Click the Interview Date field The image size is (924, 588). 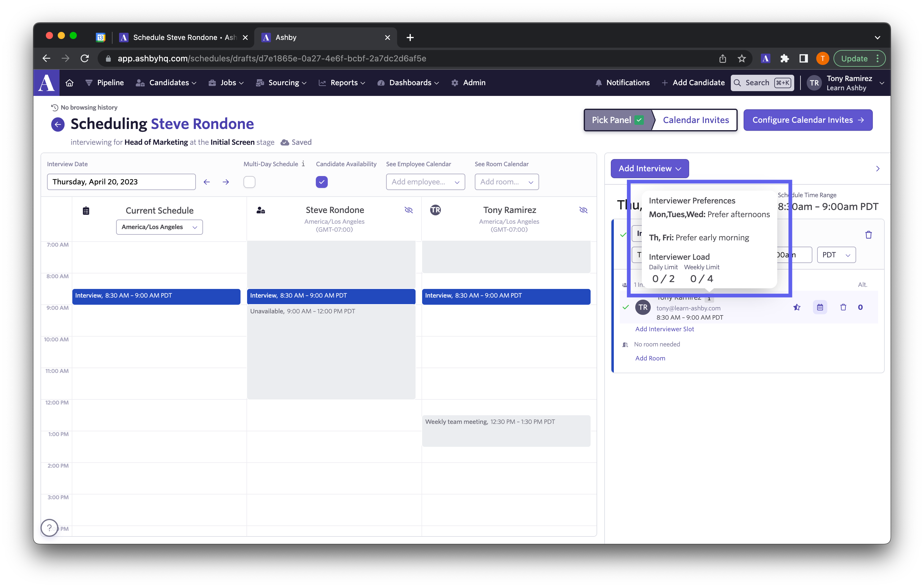click(x=121, y=182)
